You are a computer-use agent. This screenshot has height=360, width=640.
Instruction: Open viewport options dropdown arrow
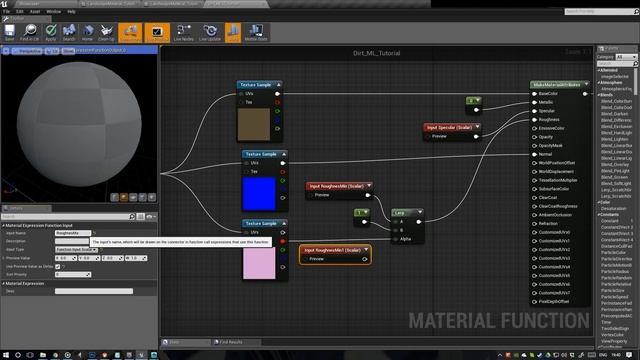[x=6, y=51]
